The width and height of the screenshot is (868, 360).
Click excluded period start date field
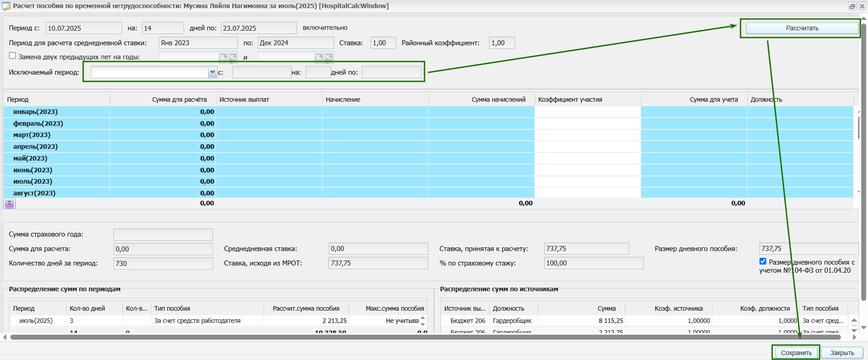point(262,72)
